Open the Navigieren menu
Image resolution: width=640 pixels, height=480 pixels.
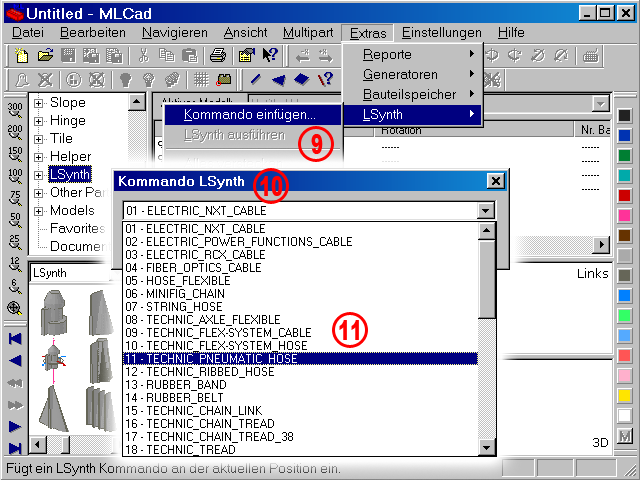coord(175,33)
